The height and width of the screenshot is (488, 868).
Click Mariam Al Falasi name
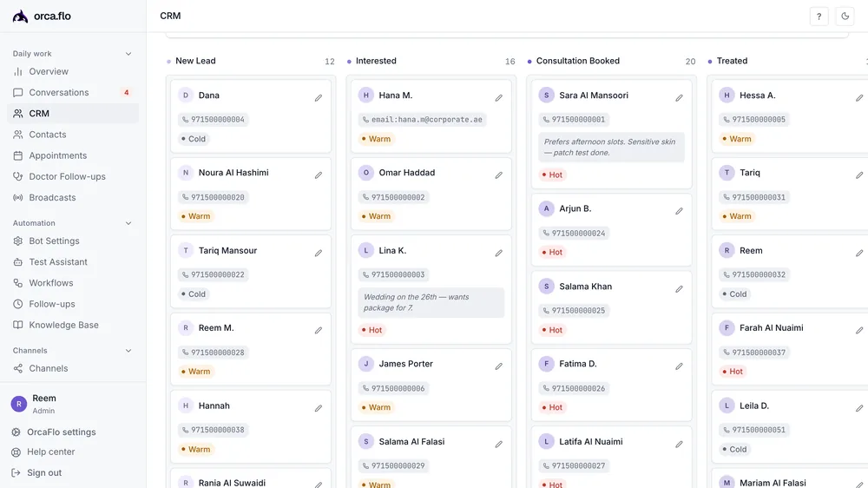[773, 483]
